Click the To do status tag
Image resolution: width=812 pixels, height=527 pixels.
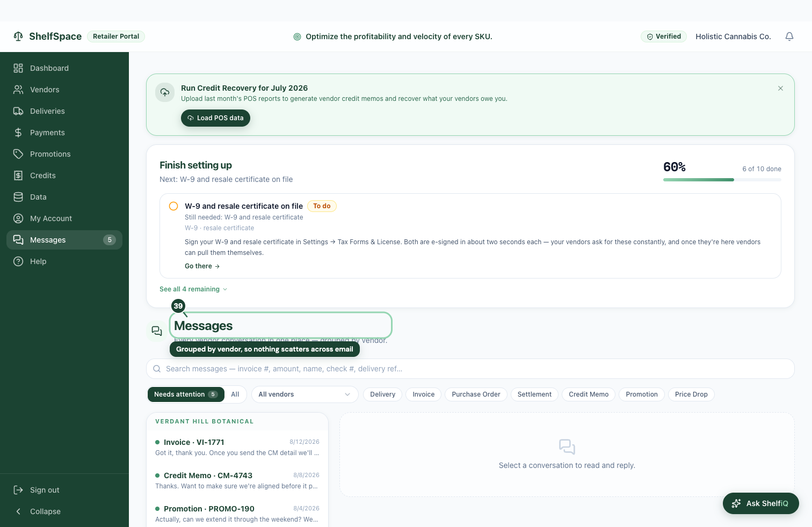coord(322,206)
